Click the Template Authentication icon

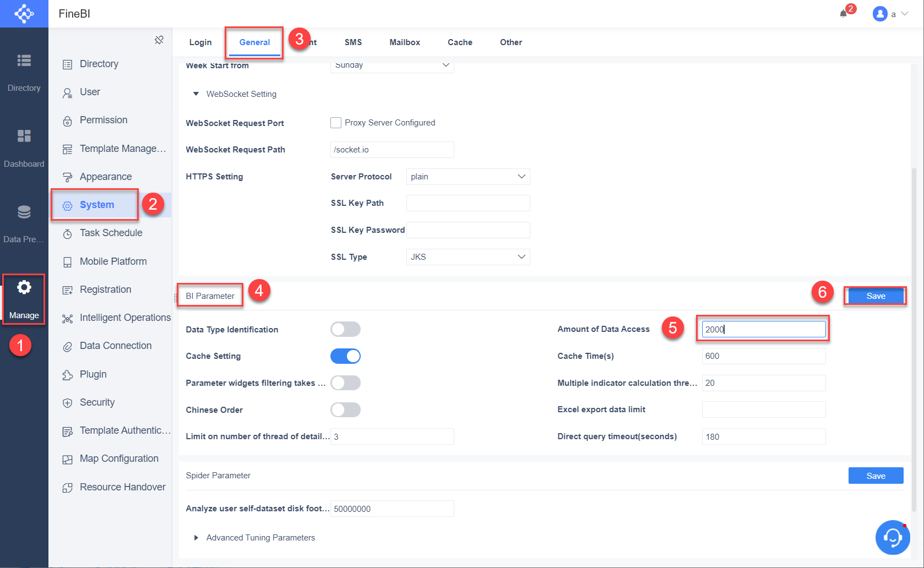tap(67, 432)
